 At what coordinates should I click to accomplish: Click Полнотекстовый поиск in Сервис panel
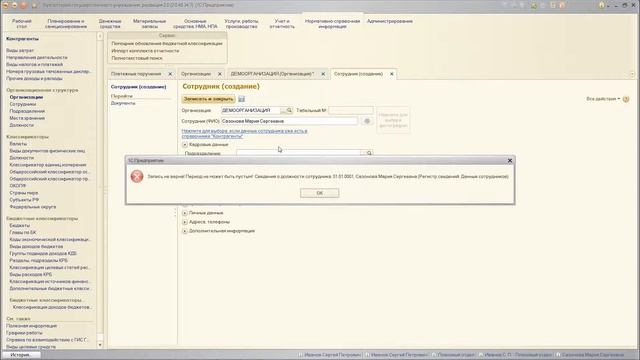[137, 58]
